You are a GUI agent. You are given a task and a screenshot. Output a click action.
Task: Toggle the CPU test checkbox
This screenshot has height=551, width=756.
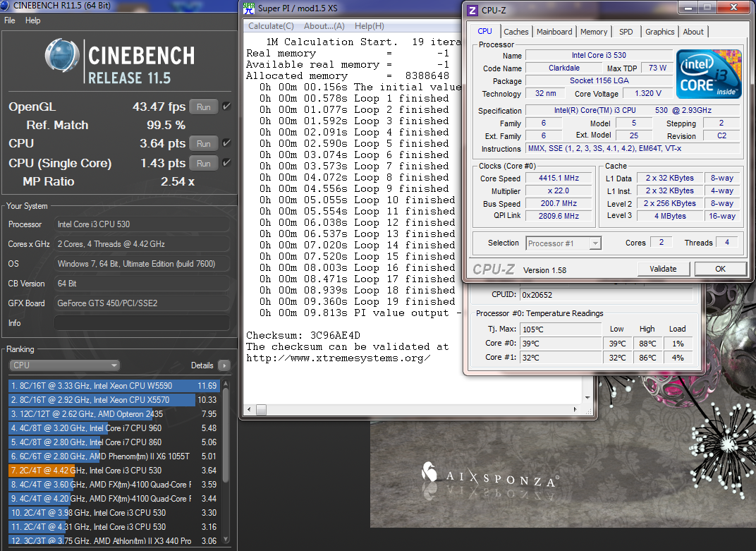click(x=226, y=143)
